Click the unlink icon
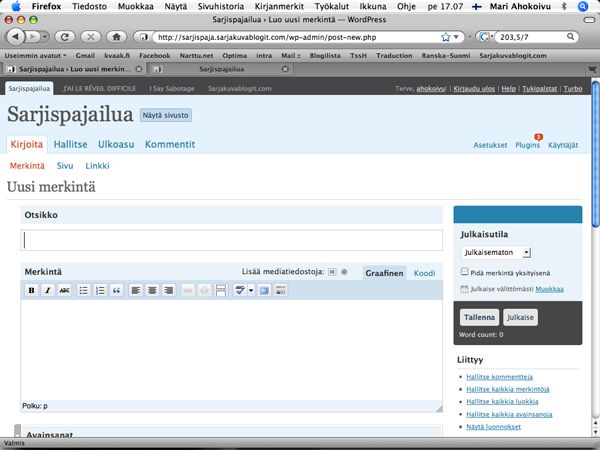Image resolution: width=600 pixels, height=450 pixels. (x=204, y=290)
